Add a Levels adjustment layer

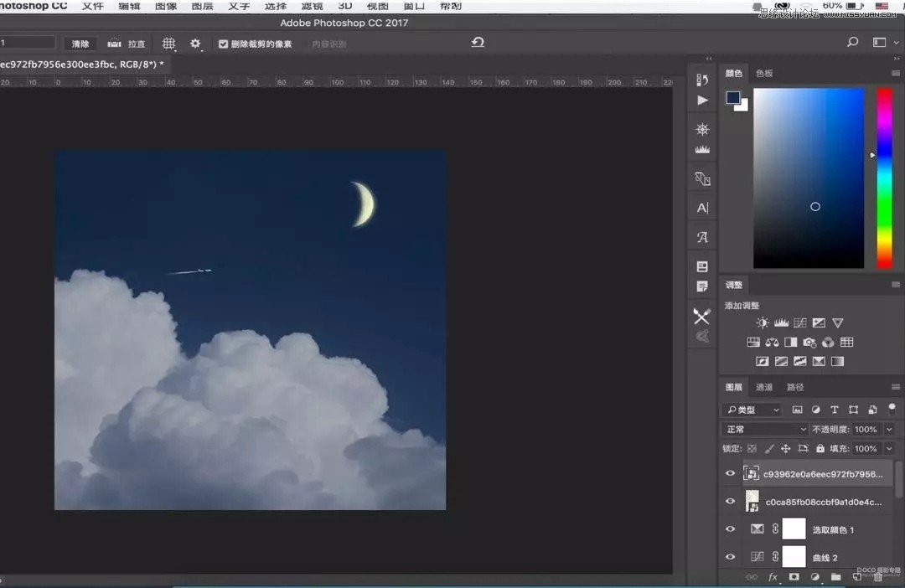(x=782, y=323)
